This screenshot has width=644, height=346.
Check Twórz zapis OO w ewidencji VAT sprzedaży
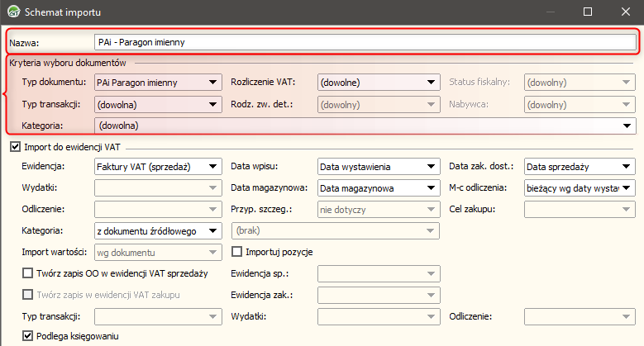point(28,273)
